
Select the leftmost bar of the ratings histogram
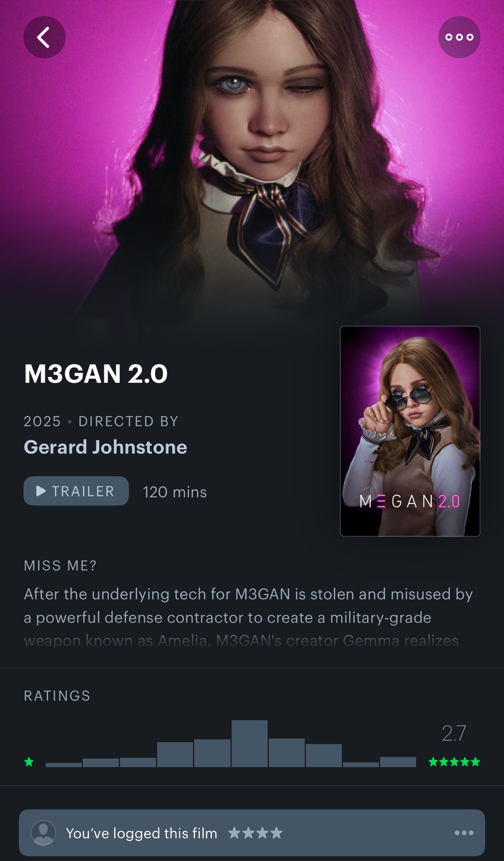point(64,765)
